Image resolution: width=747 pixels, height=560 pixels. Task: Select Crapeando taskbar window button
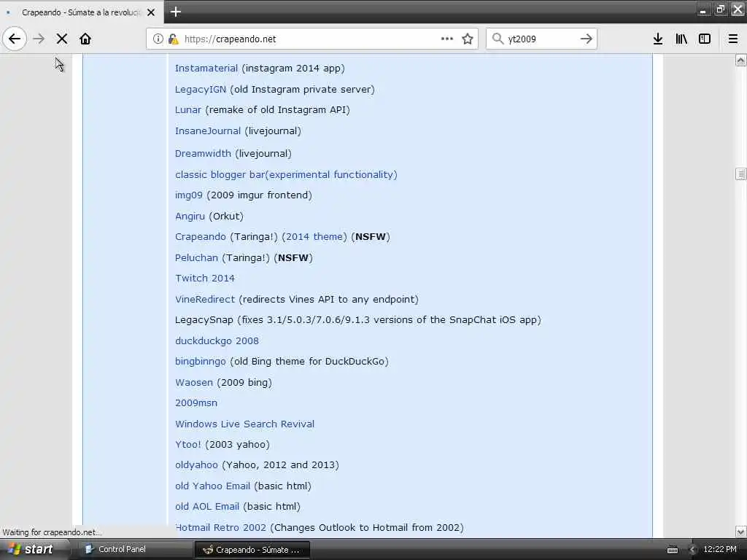click(252, 550)
